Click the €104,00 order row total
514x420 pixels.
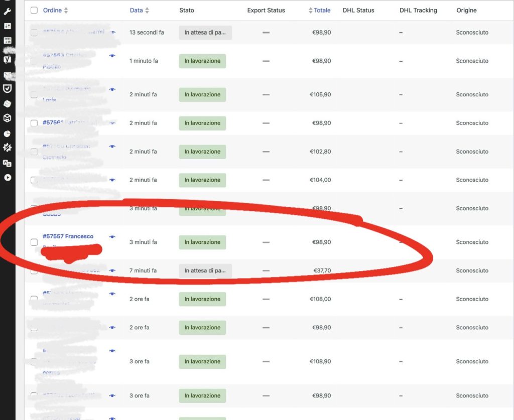tap(321, 180)
